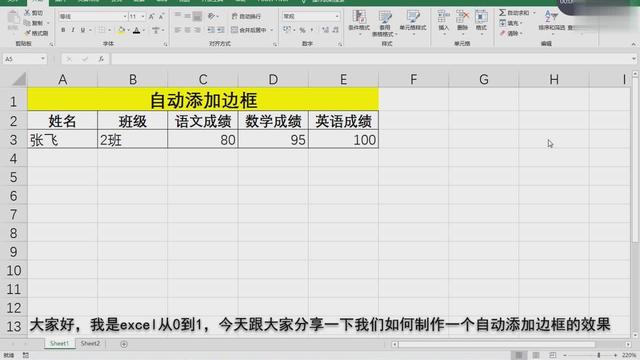Increase font size with larger A
Image resolution: width=640 pixels, height=360 pixels.
click(x=151, y=16)
